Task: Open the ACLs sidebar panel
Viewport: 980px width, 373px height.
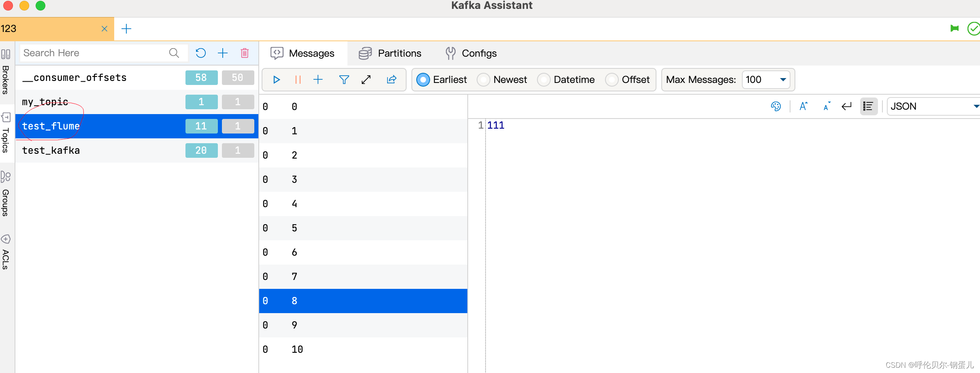Action: coord(6,252)
